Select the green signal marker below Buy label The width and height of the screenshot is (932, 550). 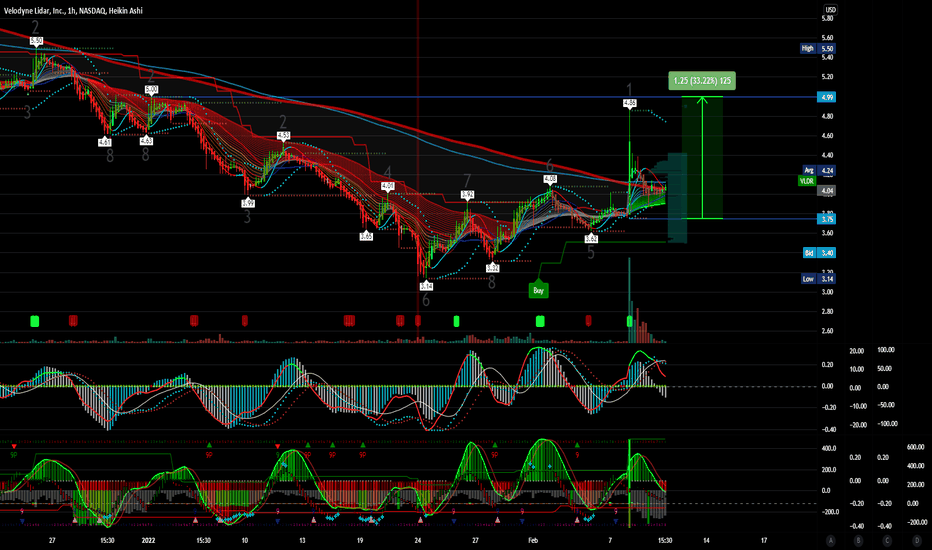(x=540, y=321)
